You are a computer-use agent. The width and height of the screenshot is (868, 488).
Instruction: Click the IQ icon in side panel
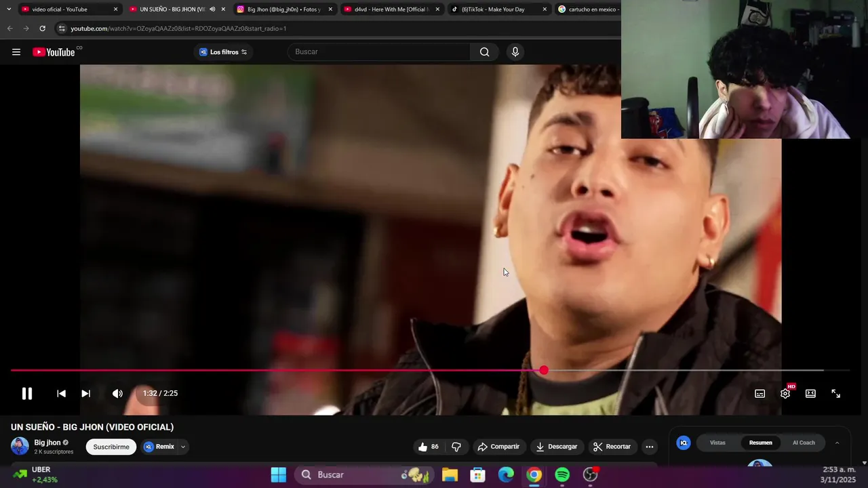click(684, 443)
